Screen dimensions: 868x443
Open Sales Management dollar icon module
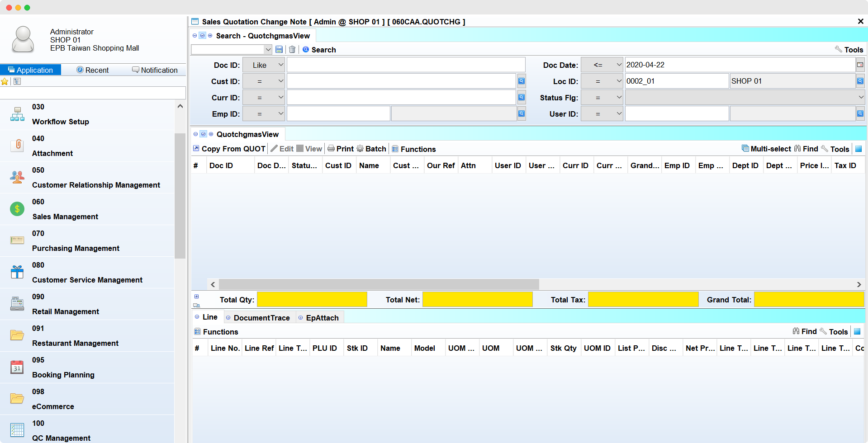17,209
